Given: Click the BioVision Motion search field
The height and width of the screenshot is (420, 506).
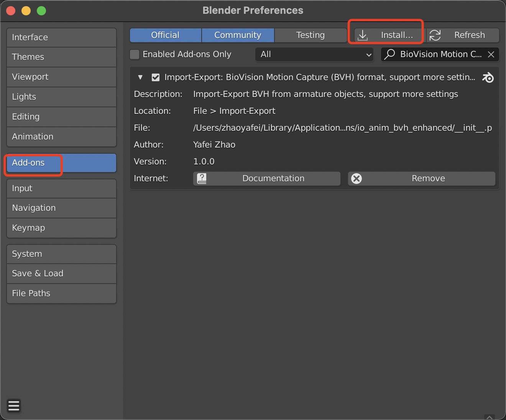Looking at the screenshot, I should [x=440, y=54].
